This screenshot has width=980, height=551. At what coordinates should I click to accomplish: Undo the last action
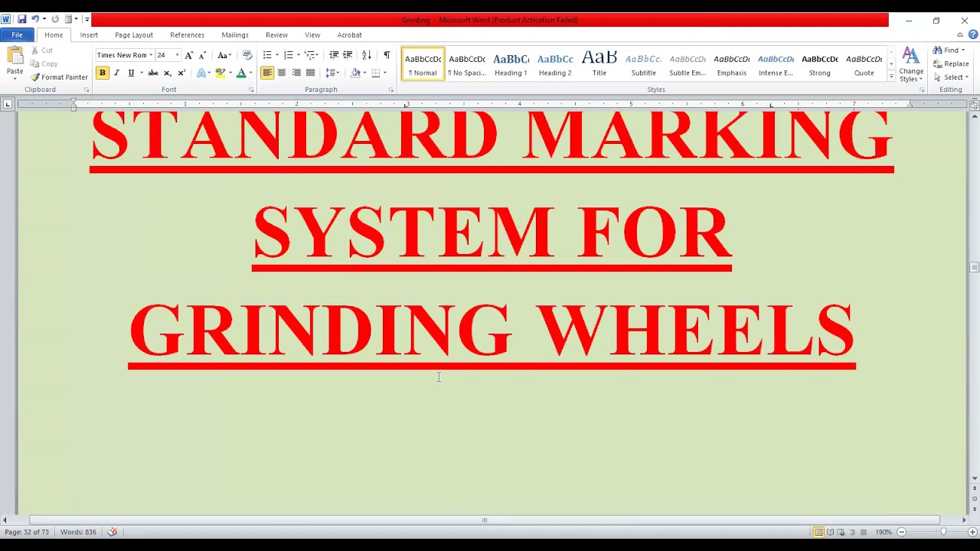tap(34, 19)
